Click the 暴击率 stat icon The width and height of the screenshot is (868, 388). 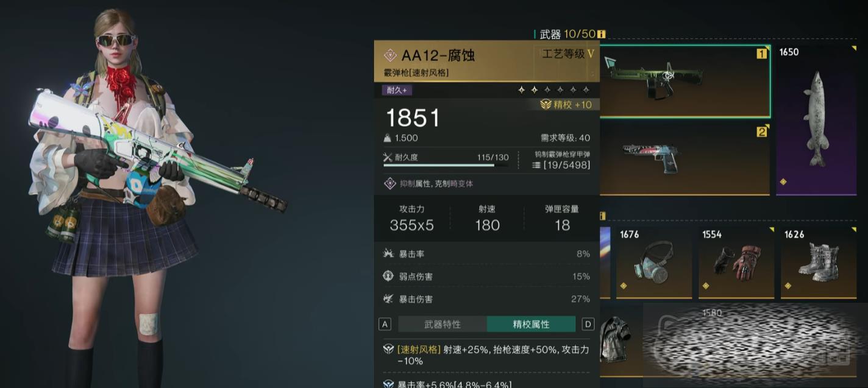click(x=388, y=253)
